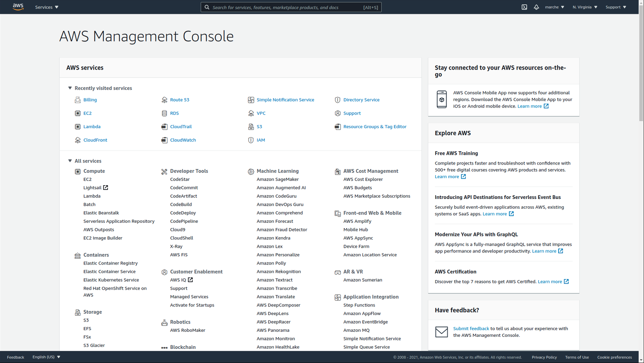This screenshot has height=363, width=644.
Task: Click the Submit feedback link
Action: pyautogui.click(x=471, y=329)
